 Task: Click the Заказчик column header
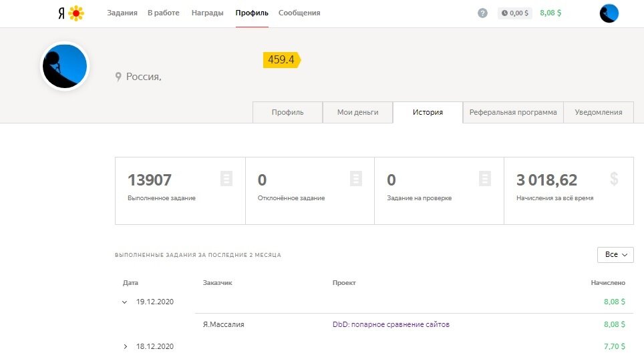pyautogui.click(x=217, y=283)
